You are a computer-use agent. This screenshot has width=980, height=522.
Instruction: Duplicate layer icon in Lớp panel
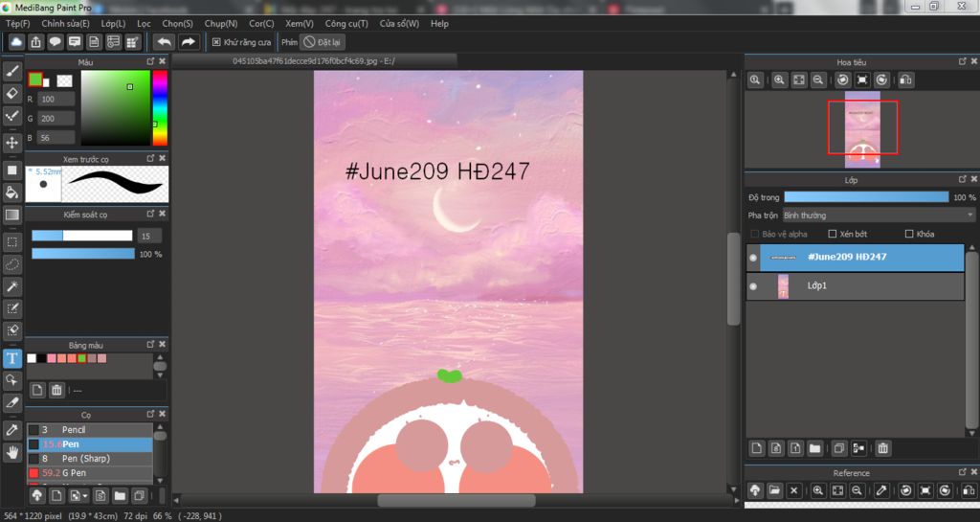click(838, 448)
